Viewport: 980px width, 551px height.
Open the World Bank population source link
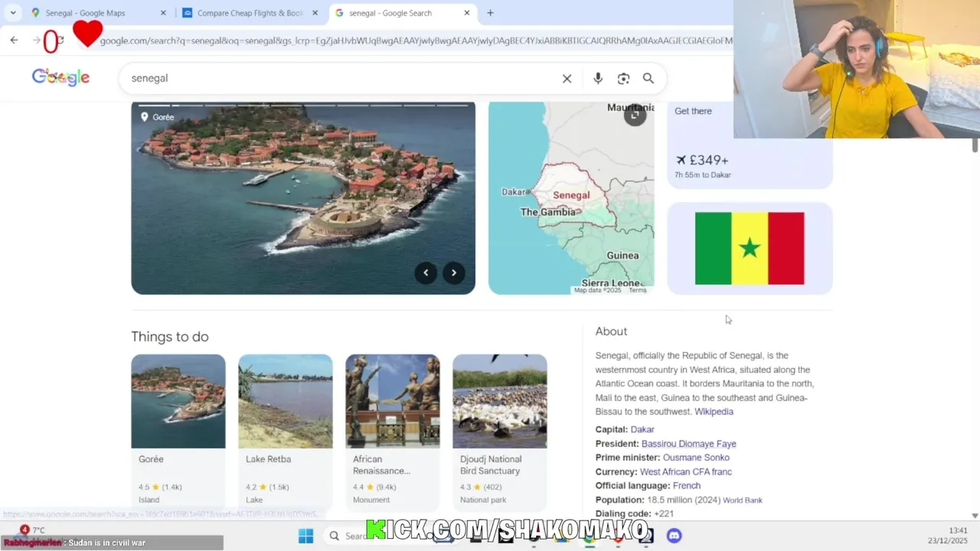point(743,500)
